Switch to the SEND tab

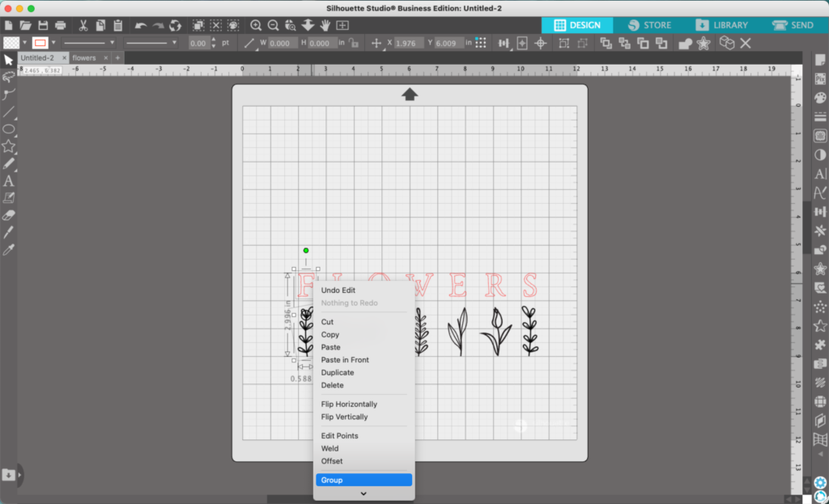coord(793,25)
